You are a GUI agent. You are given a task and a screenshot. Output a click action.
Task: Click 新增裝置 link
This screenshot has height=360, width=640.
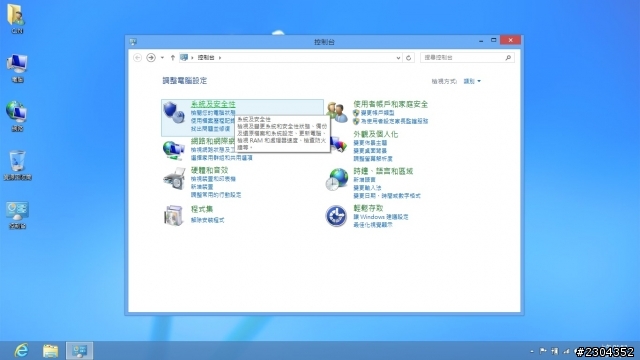[202, 187]
